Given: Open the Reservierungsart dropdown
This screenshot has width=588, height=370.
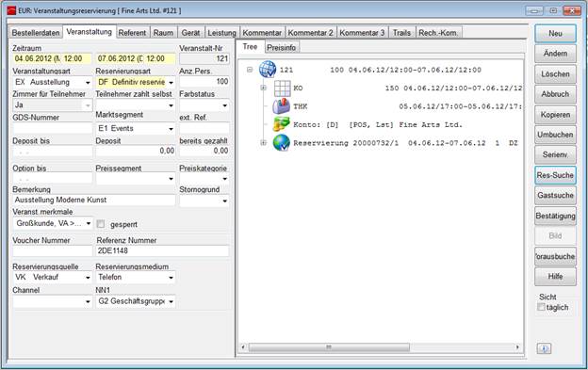Looking at the screenshot, I should coord(171,83).
